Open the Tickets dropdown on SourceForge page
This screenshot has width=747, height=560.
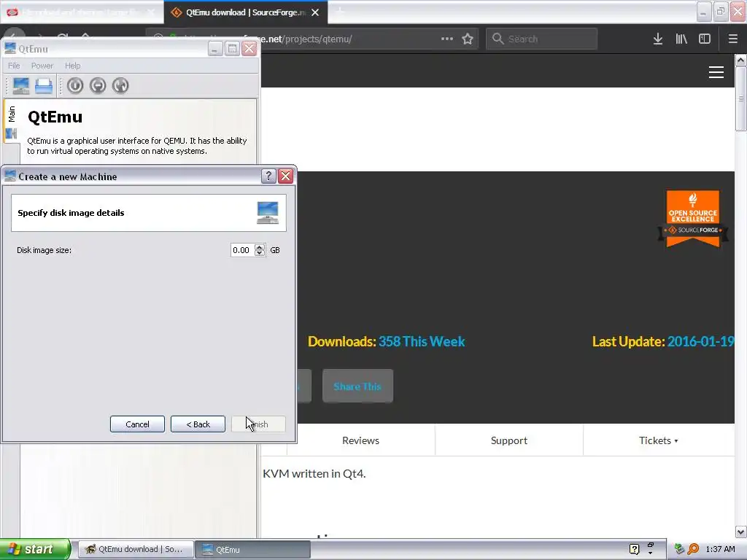coord(659,440)
